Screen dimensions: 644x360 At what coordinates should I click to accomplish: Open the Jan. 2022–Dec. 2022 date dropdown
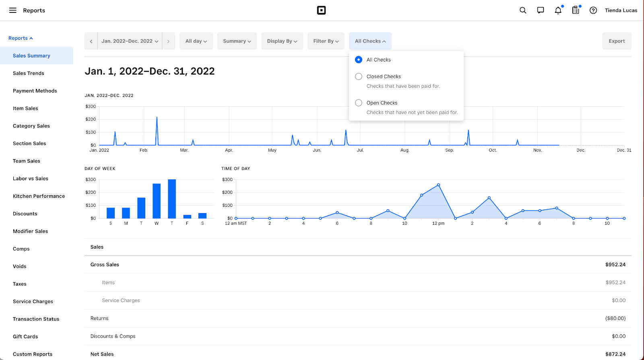[130, 41]
